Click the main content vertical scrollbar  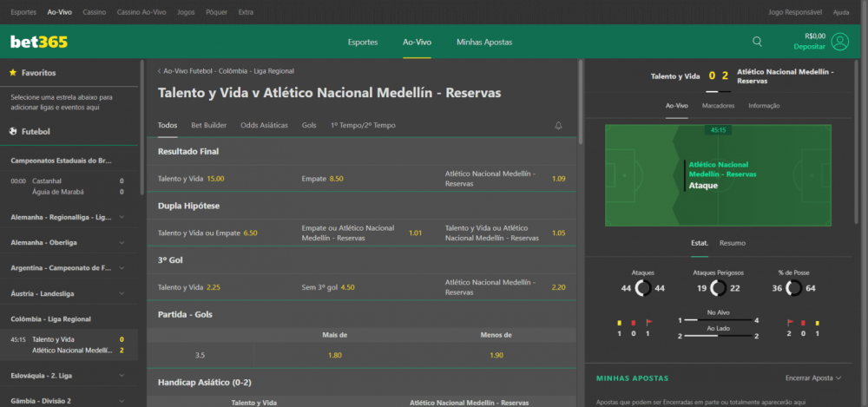[x=580, y=102]
